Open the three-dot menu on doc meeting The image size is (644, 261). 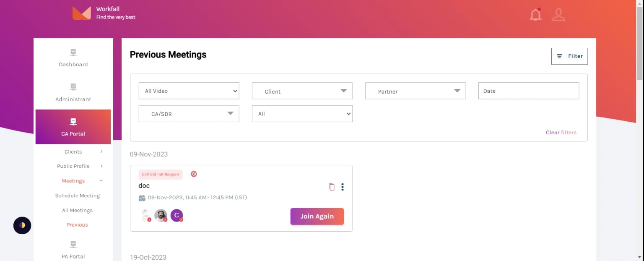(343, 187)
